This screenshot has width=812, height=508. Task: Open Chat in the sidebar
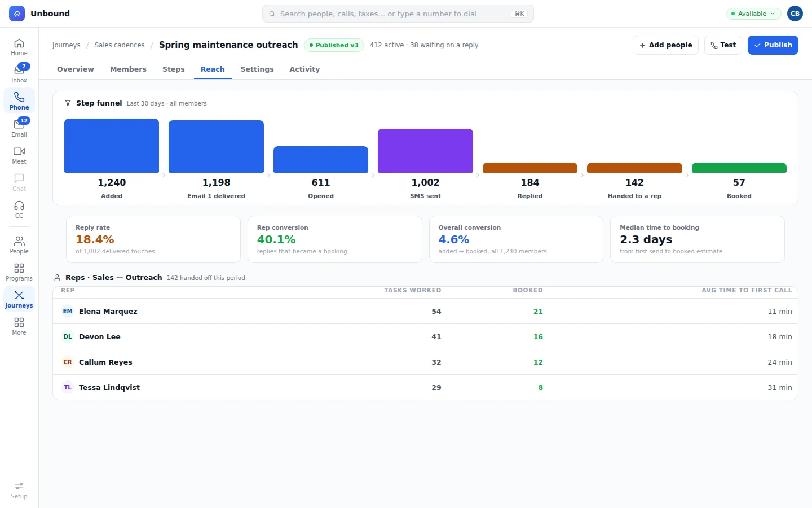(19, 182)
